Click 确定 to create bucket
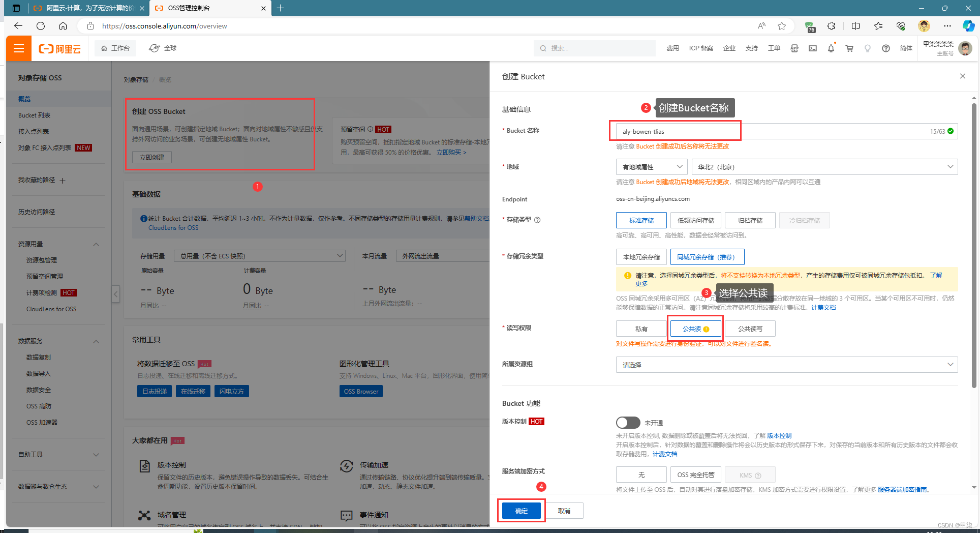980x533 pixels. point(522,511)
